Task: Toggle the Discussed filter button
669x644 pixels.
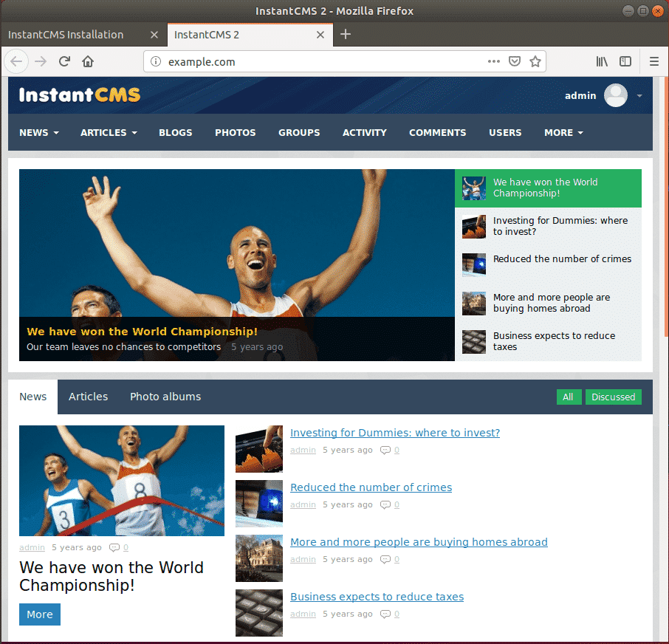Action: tap(613, 397)
